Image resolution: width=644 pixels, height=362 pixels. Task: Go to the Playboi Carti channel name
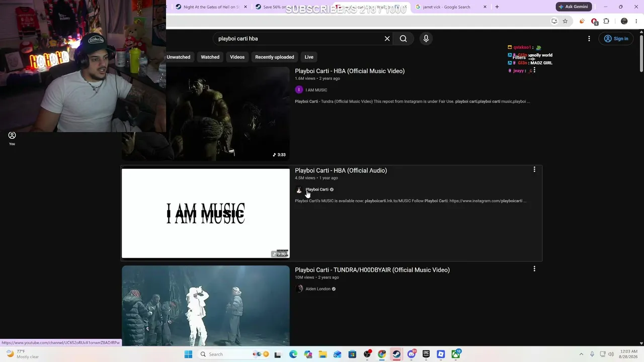317,190
